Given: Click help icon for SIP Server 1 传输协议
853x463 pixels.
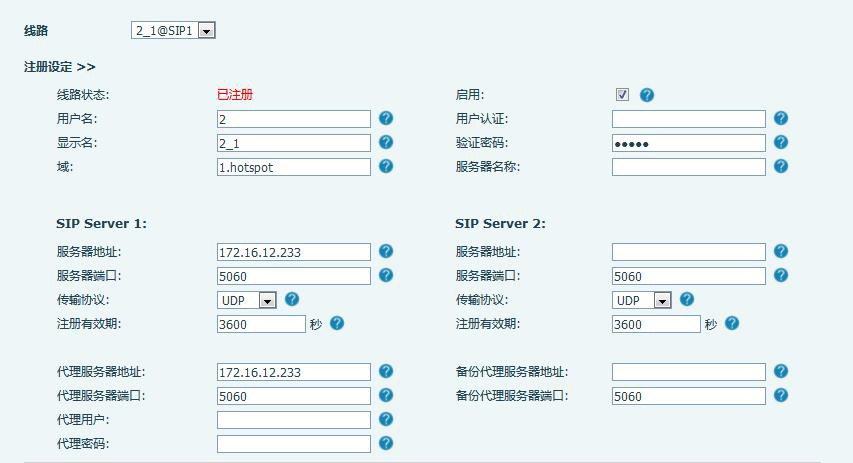Looking at the screenshot, I should (x=292, y=299).
